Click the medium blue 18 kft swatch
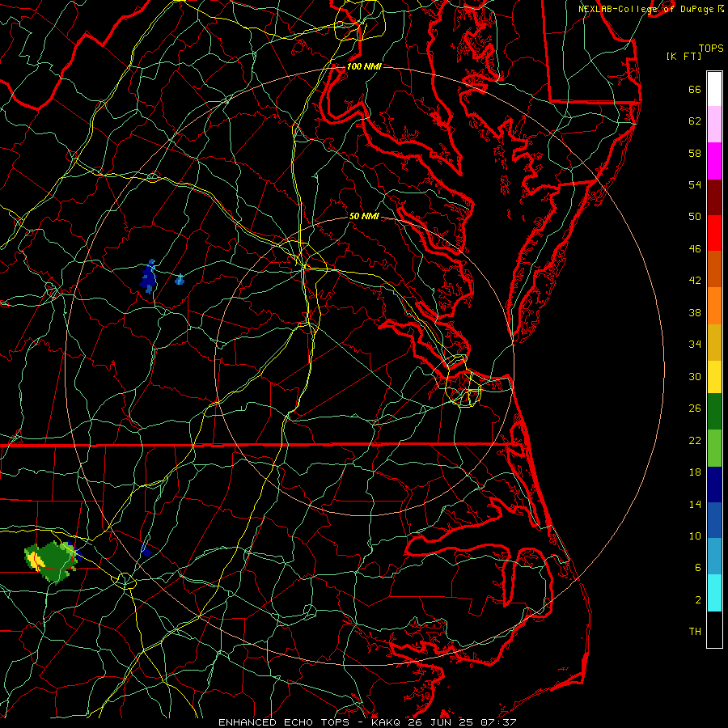The image size is (728, 728). pos(714,520)
